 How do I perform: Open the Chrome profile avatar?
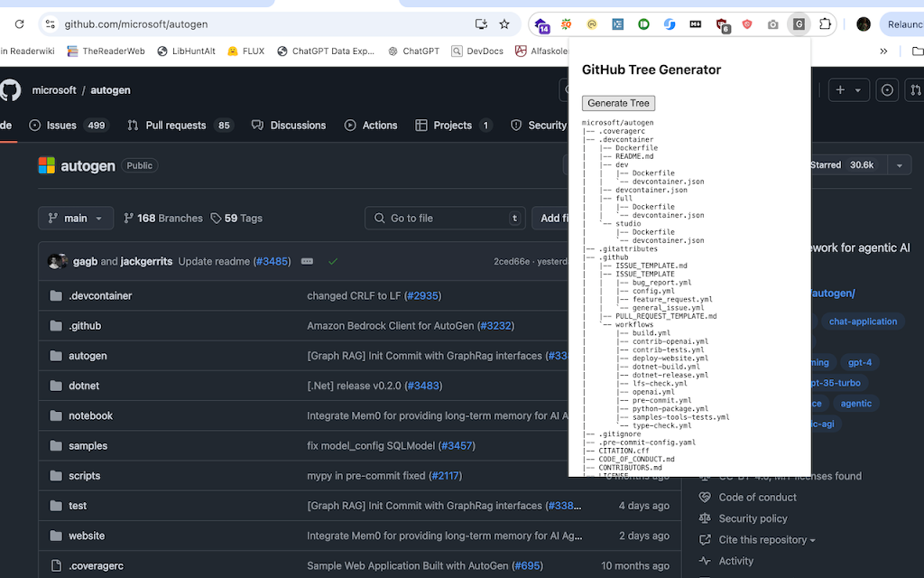pyautogui.click(x=864, y=24)
